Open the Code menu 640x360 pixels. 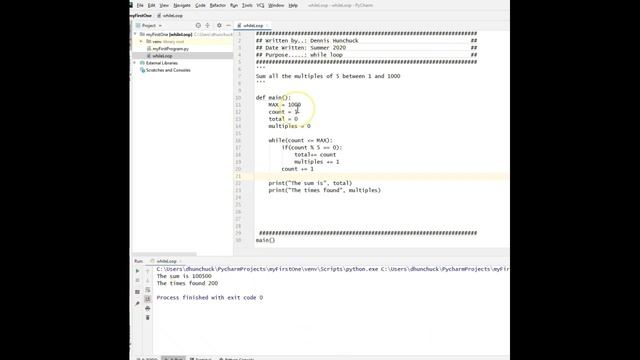pyautogui.click(x=200, y=5)
